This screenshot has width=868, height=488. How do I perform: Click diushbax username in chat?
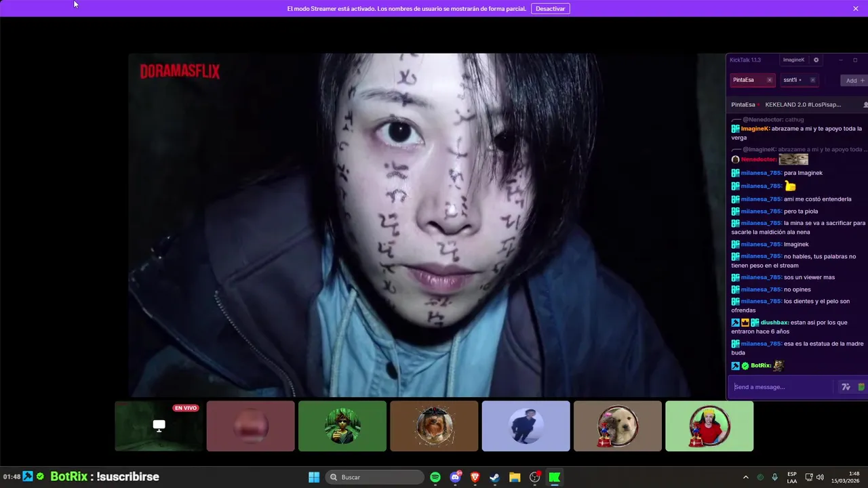coord(774,323)
